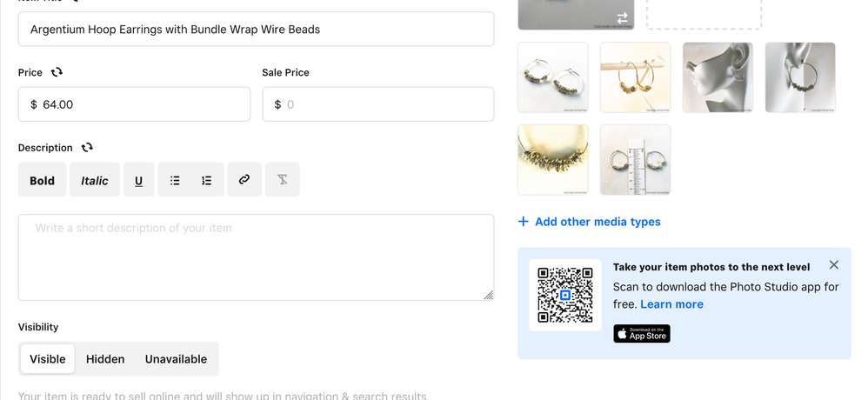This screenshot has width=868, height=400.
Task: Click the description text area
Action: (x=256, y=257)
